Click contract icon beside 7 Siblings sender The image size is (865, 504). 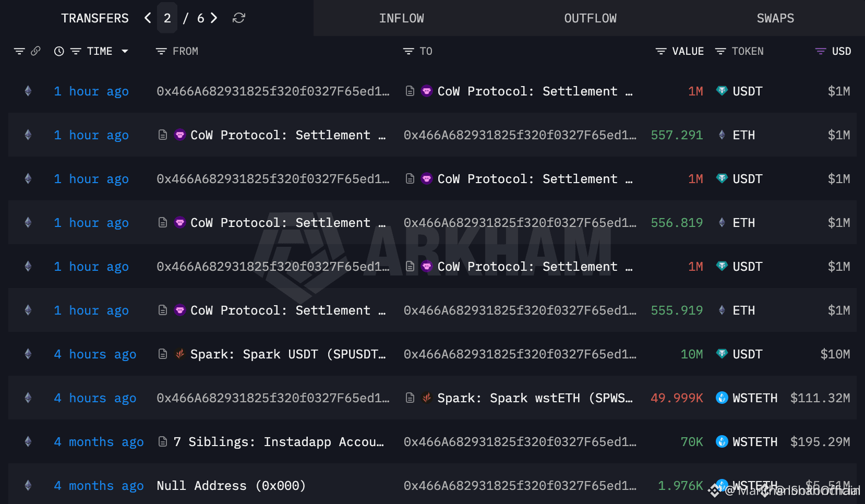click(163, 442)
